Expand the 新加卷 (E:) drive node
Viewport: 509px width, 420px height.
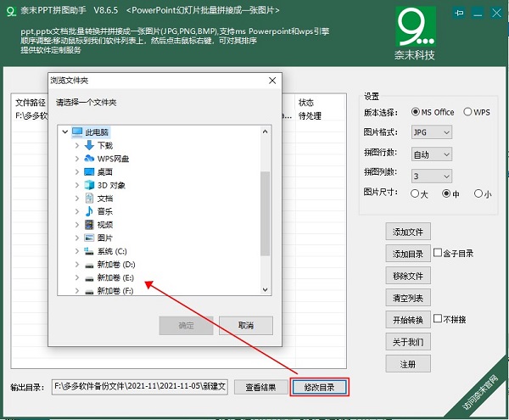click(x=77, y=277)
